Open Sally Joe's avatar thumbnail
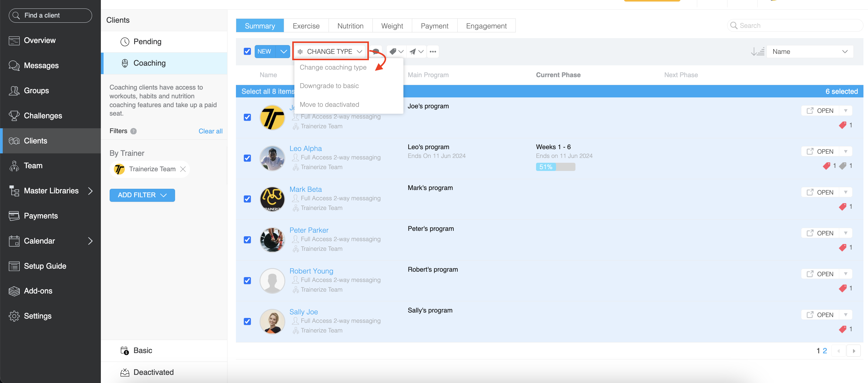This screenshot has height=383, width=868. coord(272,321)
